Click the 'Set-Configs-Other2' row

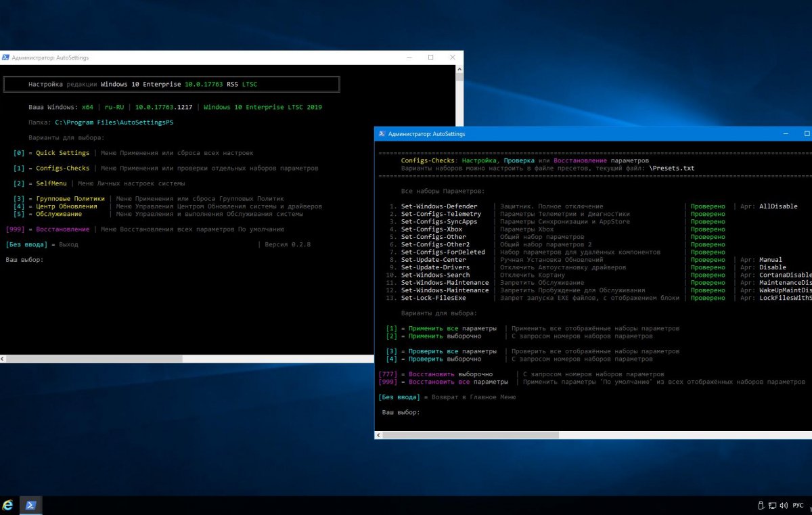pos(556,244)
